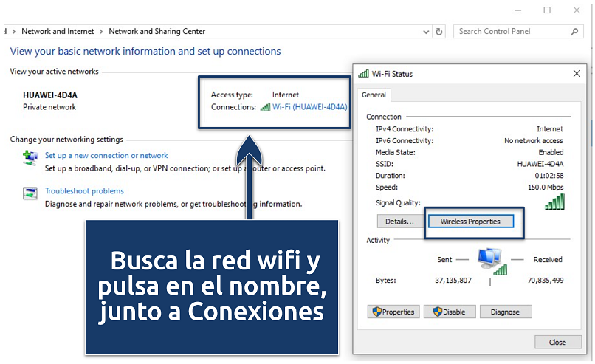Click the Access type Internet value
The image size is (595, 364).
(286, 95)
